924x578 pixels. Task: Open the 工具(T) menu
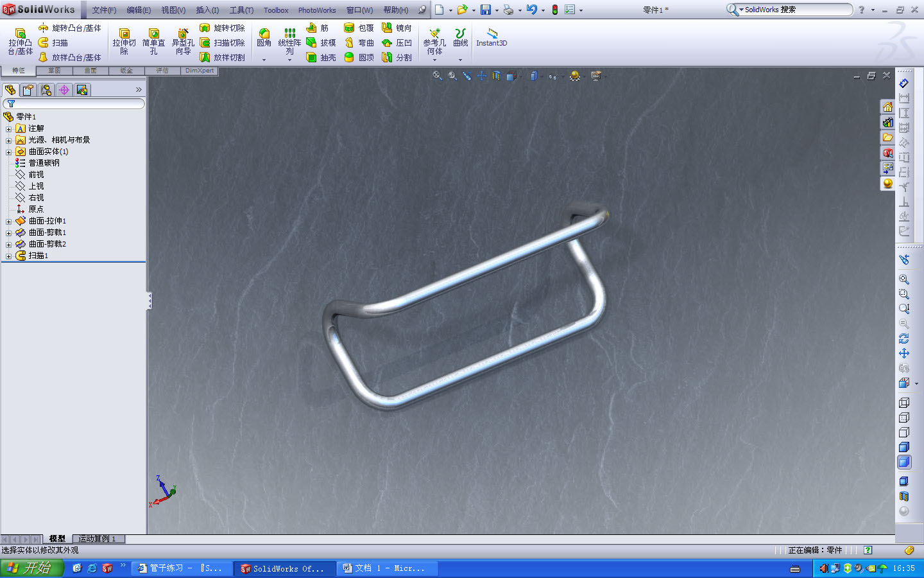[x=241, y=10]
